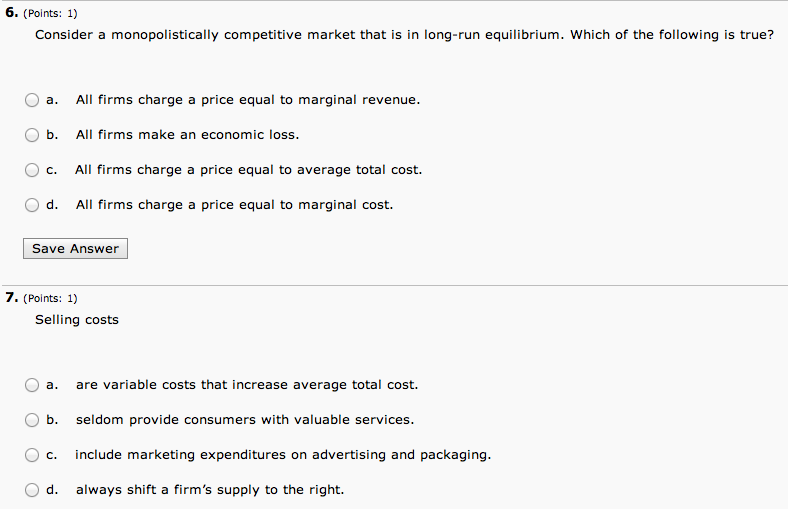The width and height of the screenshot is (788, 509).
Task: Pick radio button d for Selling costs question
Action: 32,490
